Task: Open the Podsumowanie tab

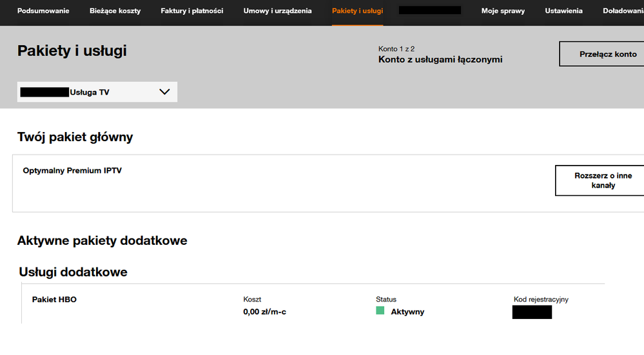Action: (43, 11)
